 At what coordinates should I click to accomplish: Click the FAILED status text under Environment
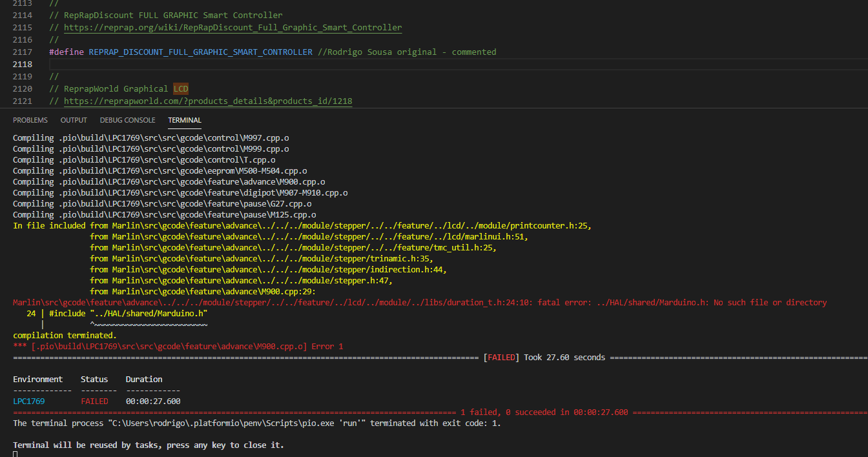pyautogui.click(x=95, y=401)
